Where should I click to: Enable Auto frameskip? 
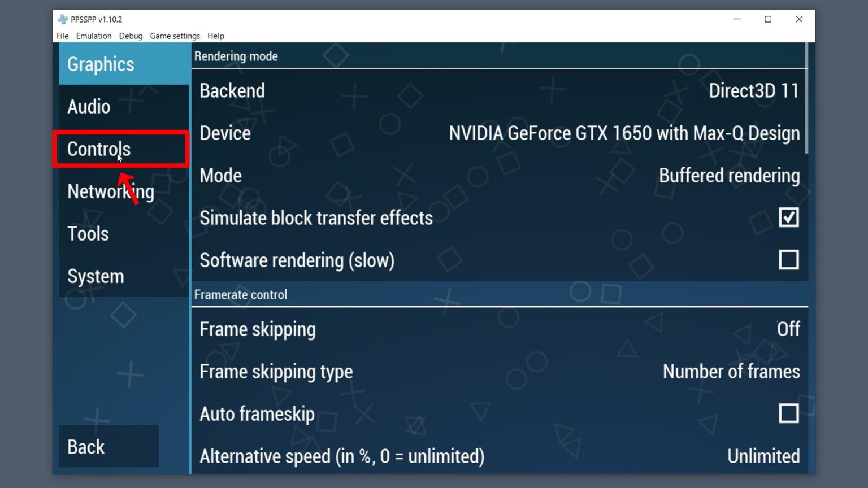click(x=787, y=413)
